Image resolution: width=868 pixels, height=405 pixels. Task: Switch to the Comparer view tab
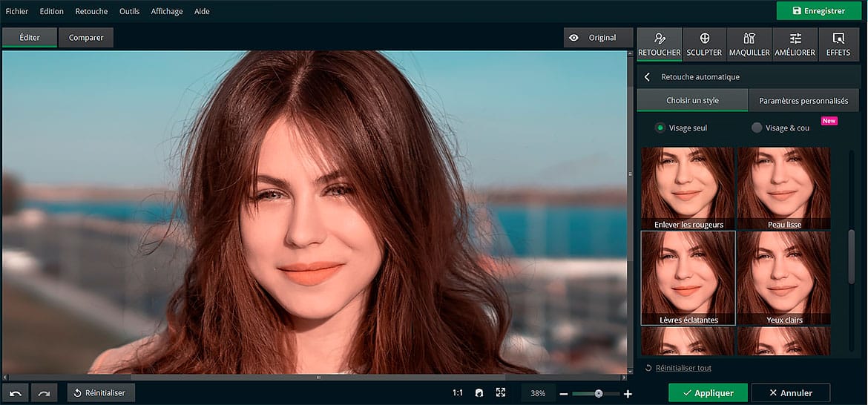[86, 38]
